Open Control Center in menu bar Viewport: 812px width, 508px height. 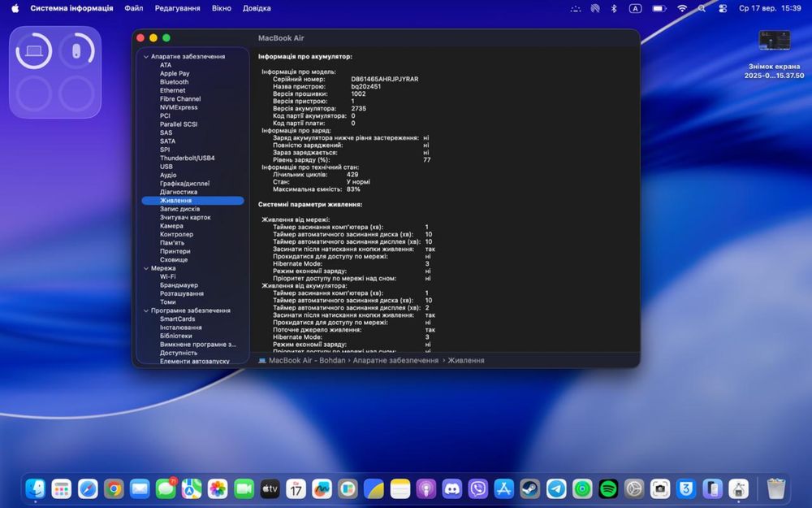point(723,8)
